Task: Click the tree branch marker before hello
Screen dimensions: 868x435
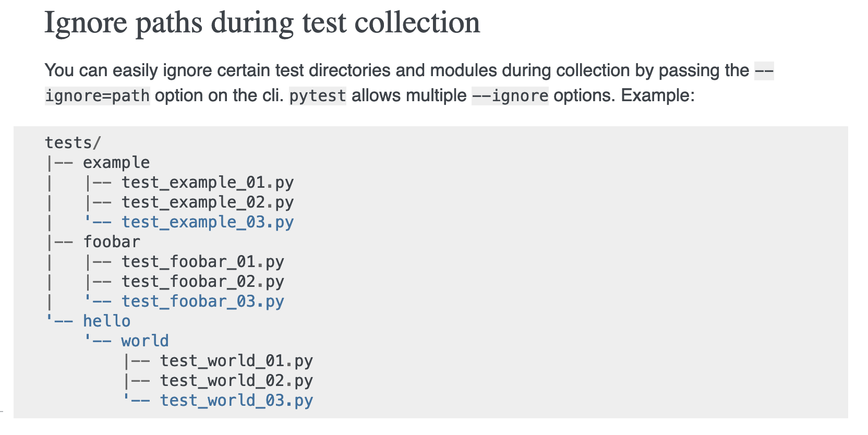Action: [59, 321]
